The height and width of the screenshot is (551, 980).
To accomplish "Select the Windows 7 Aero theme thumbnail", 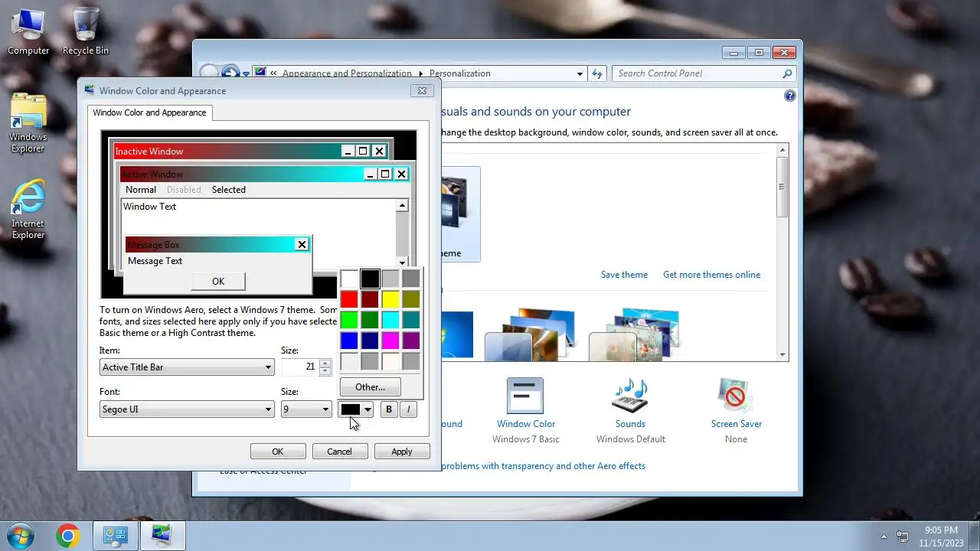I will pos(458,334).
